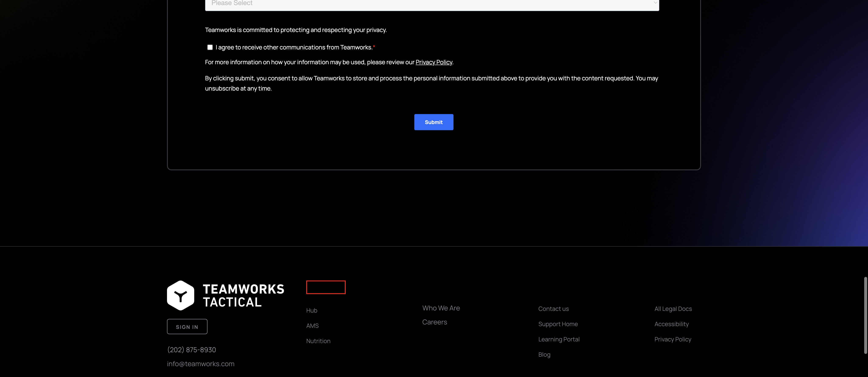Screen dimensions: 868x377
Task: Open the Hub footer link
Action: pyautogui.click(x=312, y=310)
